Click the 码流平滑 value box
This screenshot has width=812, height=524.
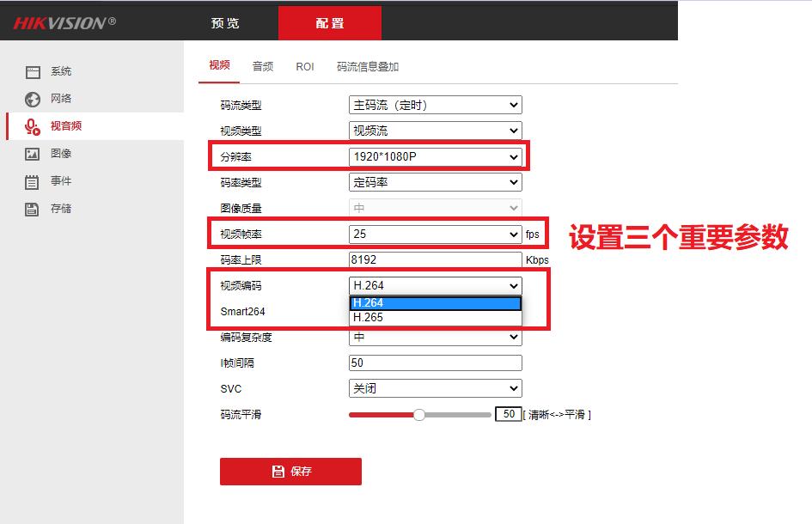click(x=509, y=414)
